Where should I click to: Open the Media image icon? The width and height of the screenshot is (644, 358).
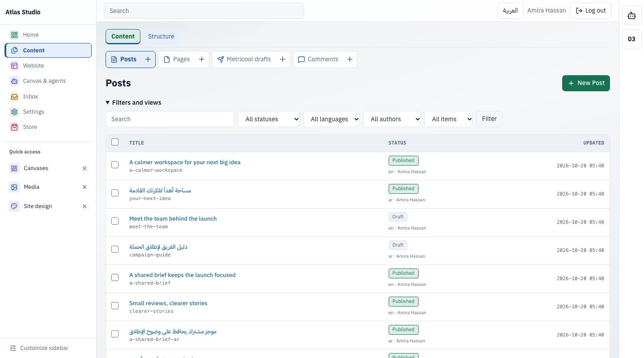click(x=14, y=187)
